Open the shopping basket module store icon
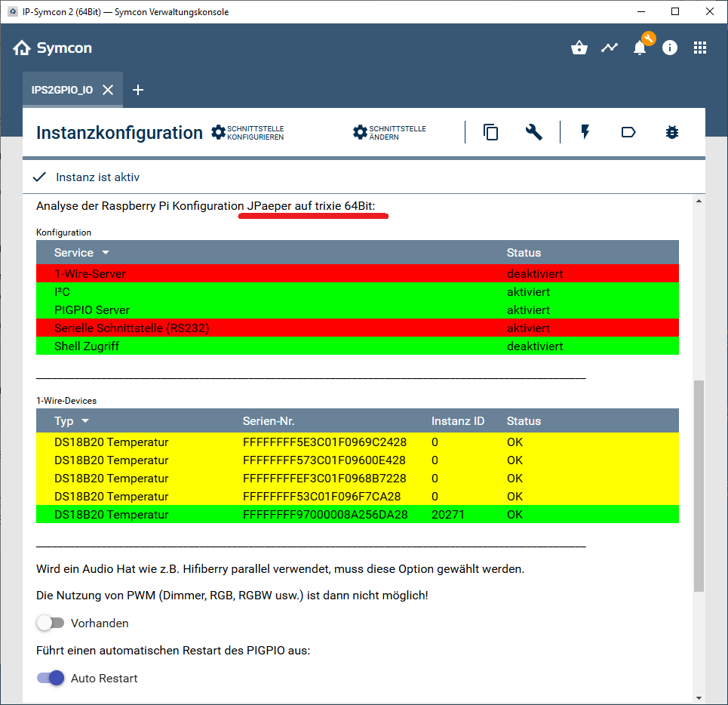 pos(579,48)
